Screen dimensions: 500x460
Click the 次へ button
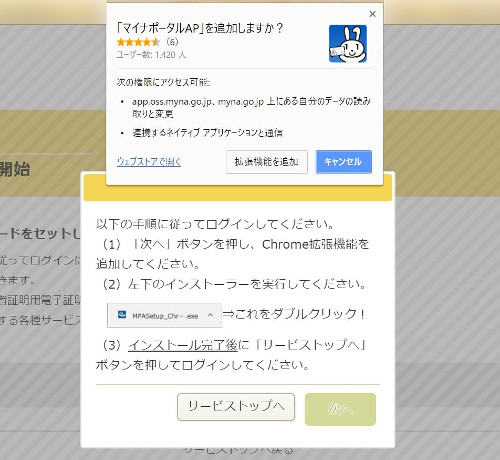click(340, 409)
